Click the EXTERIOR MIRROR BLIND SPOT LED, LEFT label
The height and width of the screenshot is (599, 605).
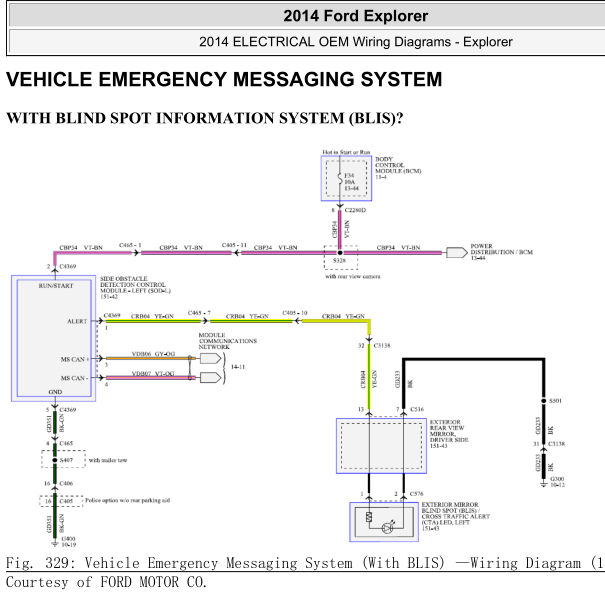pyautogui.click(x=456, y=516)
